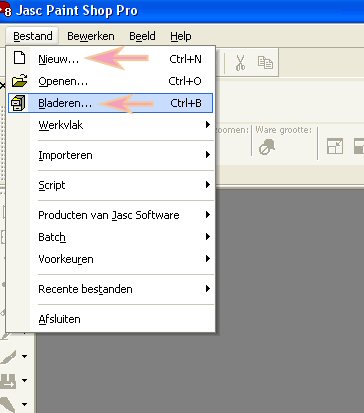
Task: Select the Bladeren... menu entry
Action: point(110,103)
